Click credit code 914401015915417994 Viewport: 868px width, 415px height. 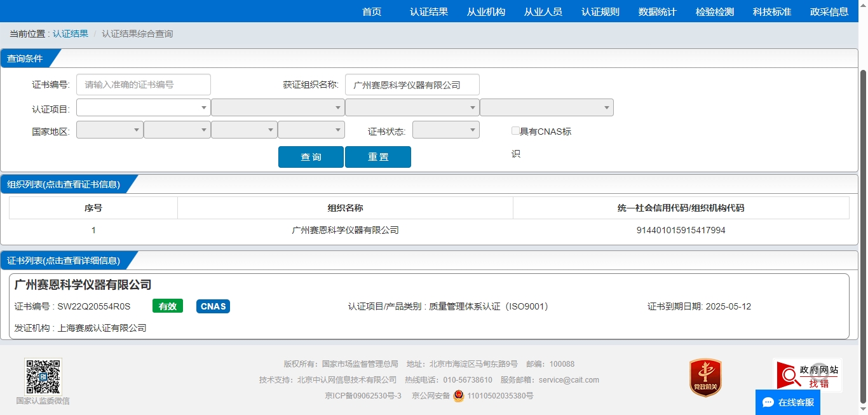pos(681,230)
